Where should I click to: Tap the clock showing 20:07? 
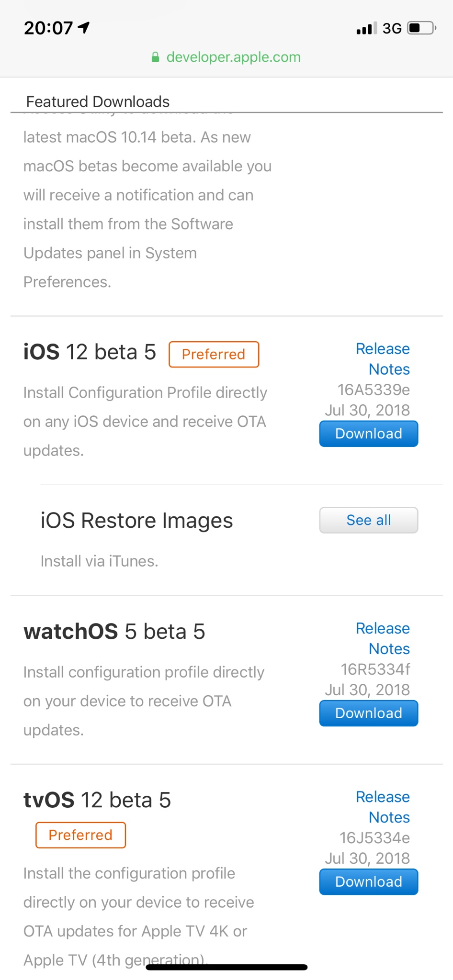coord(48,28)
